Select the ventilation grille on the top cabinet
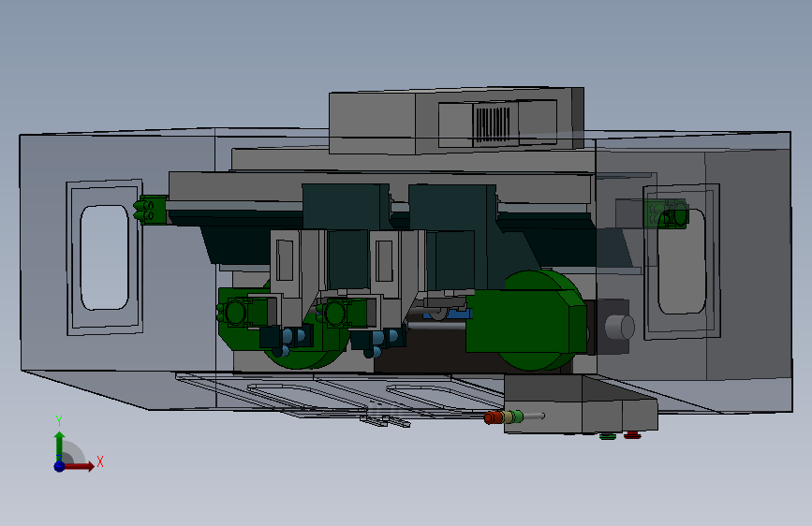This screenshot has height=526, width=812. (x=493, y=124)
